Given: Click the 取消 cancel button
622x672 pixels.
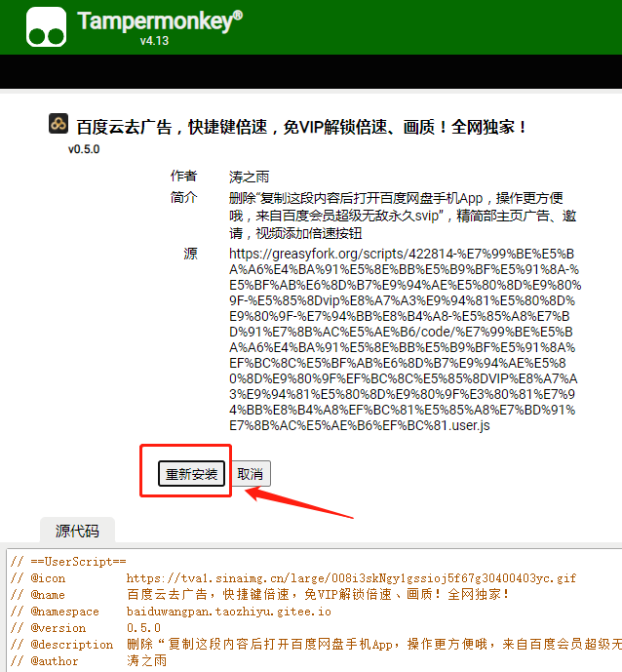Looking at the screenshot, I should 251,474.
